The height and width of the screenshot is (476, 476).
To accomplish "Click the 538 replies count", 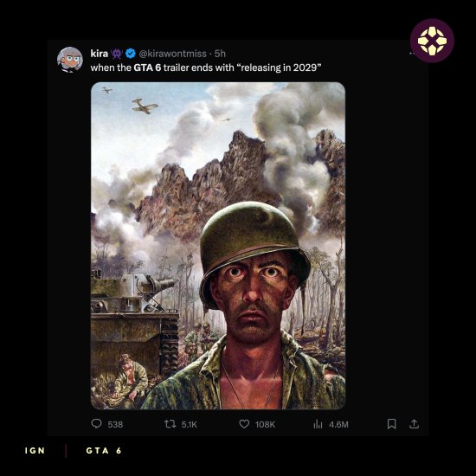I will 115,424.
